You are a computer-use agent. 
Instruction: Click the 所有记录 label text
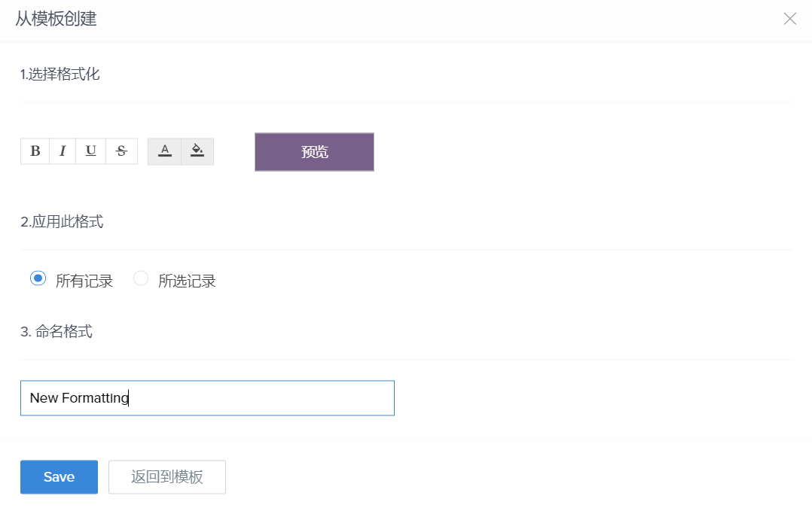click(84, 281)
